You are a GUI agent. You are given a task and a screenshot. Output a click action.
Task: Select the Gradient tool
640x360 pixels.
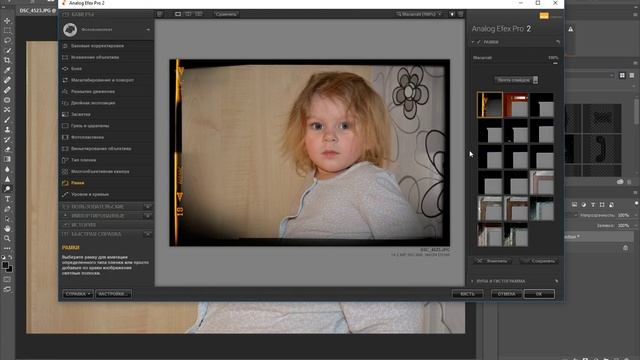coord(7,159)
